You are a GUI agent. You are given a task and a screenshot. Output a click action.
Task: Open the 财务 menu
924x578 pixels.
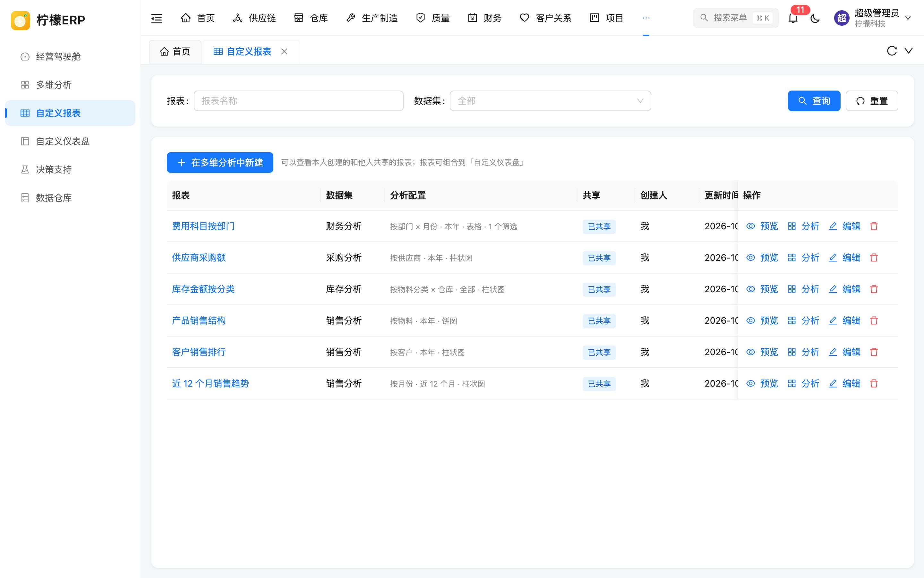(484, 18)
